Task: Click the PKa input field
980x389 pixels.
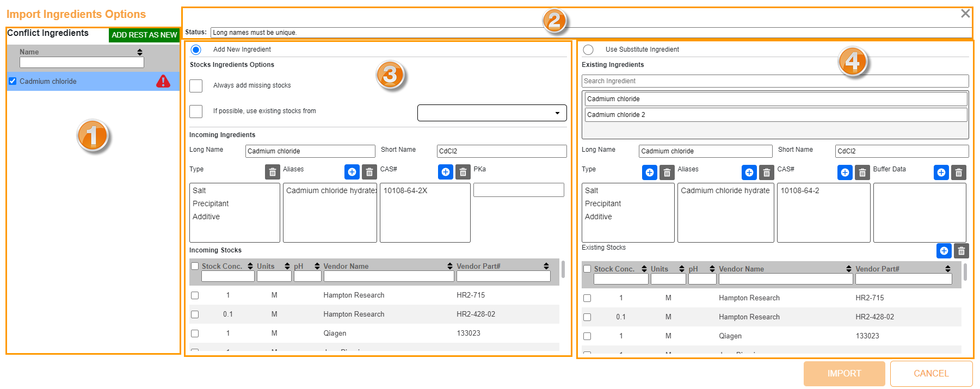Action: [x=519, y=190]
